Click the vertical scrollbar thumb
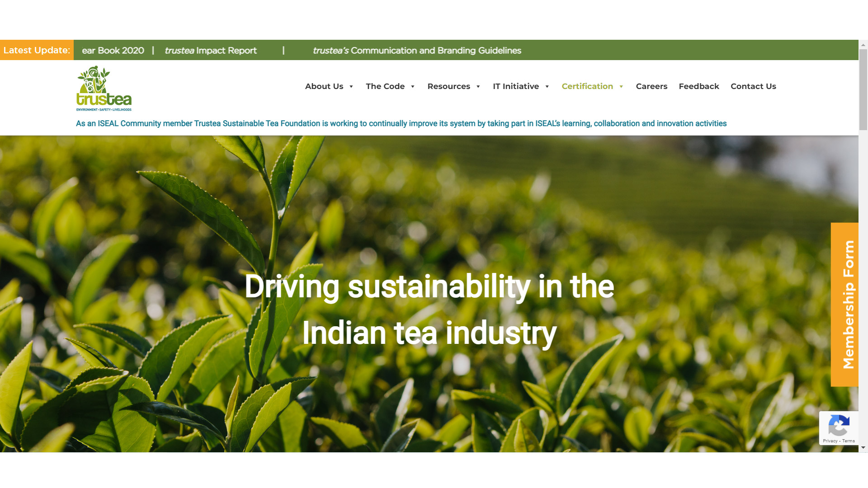 point(863,89)
